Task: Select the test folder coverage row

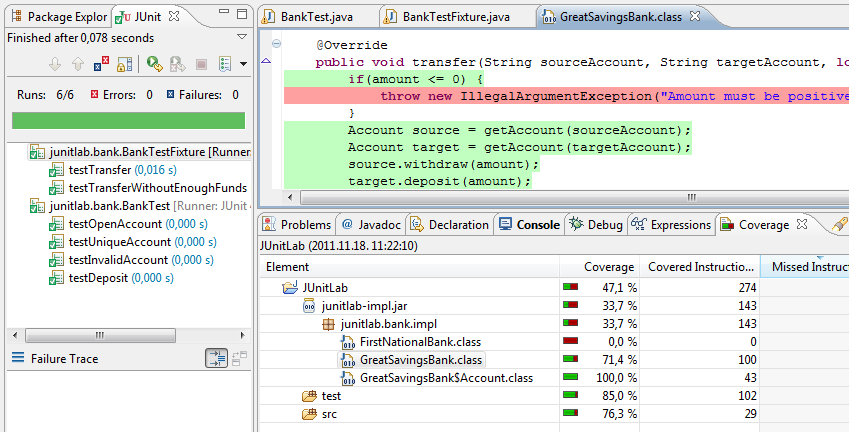Action: coord(554,396)
